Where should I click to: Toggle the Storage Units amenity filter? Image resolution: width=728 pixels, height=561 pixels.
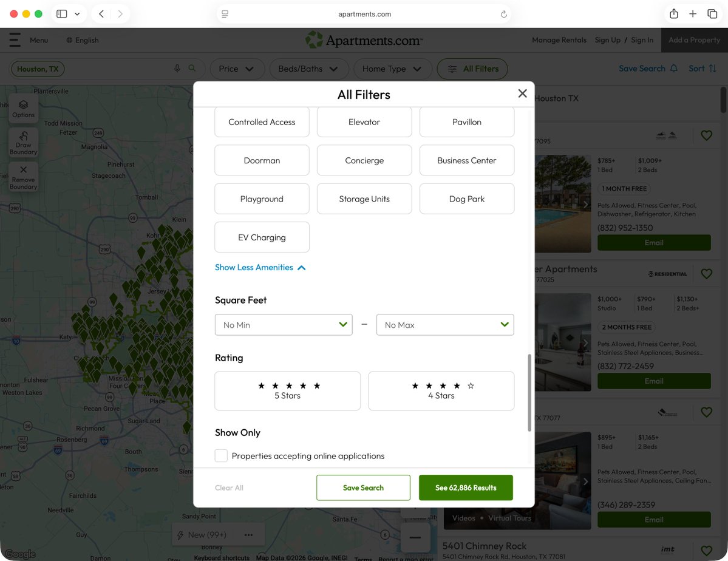pos(364,199)
